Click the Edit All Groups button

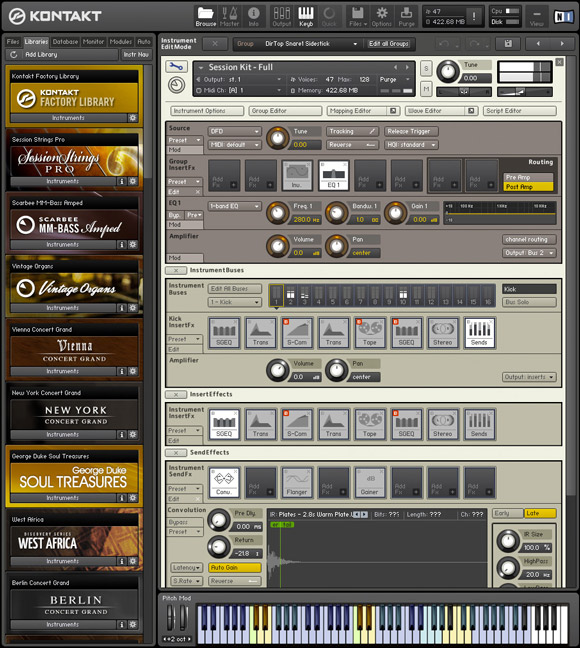tap(389, 44)
